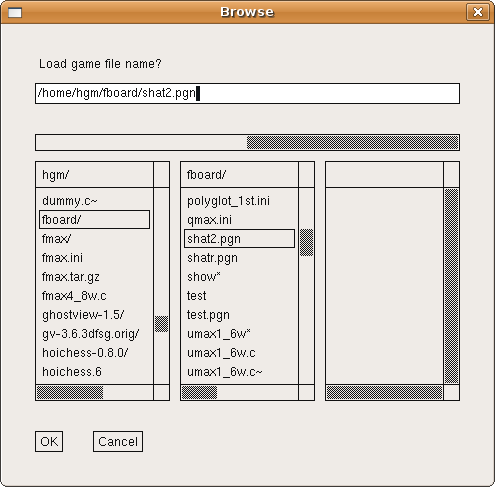Click horizontal scrollbar thumb under fboard list

point(199,392)
